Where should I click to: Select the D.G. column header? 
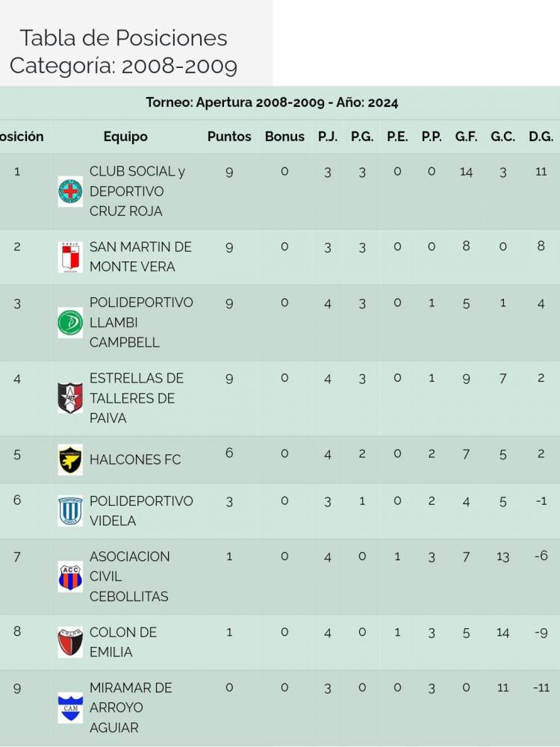coord(541,137)
